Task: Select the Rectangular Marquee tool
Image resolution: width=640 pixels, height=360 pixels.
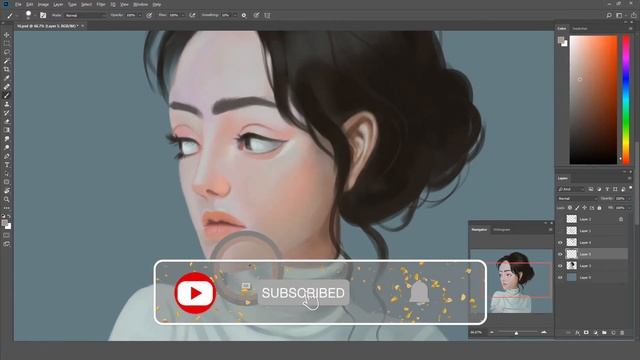Action: click(x=7, y=44)
